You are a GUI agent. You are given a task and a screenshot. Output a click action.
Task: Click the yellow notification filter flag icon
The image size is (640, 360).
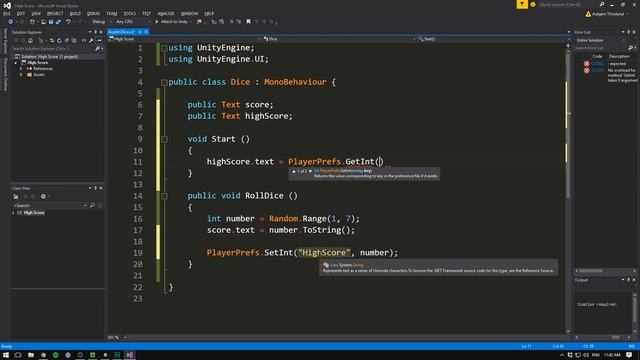point(522,4)
